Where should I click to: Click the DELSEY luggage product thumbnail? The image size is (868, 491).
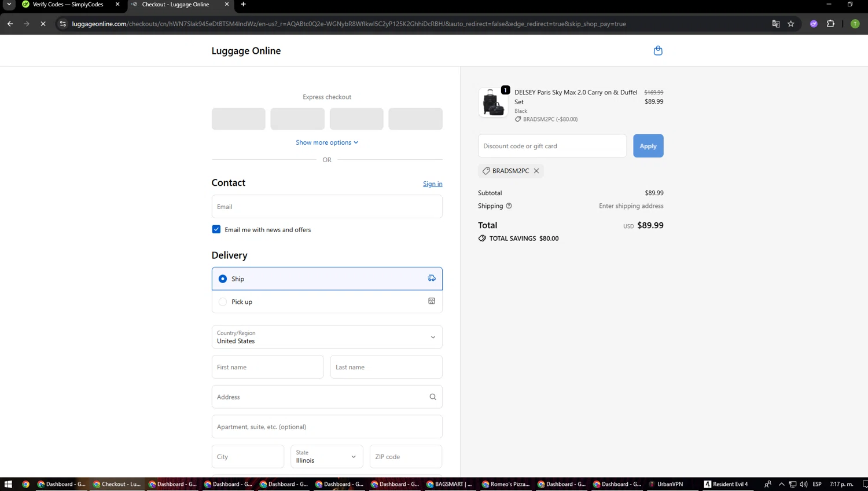pyautogui.click(x=493, y=103)
